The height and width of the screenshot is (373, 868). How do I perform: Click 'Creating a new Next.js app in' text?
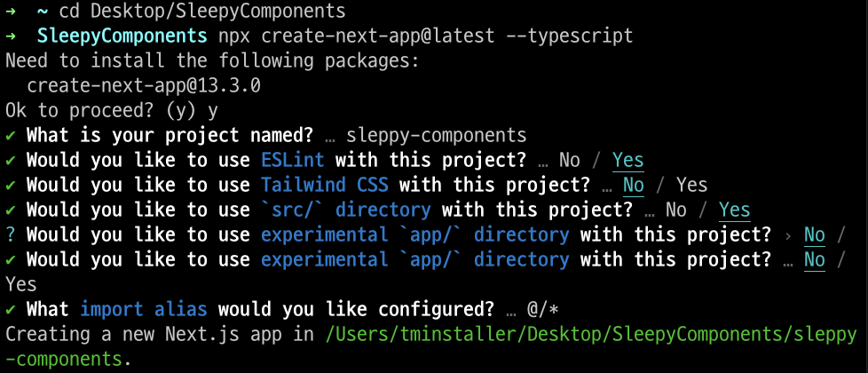[160, 334]
